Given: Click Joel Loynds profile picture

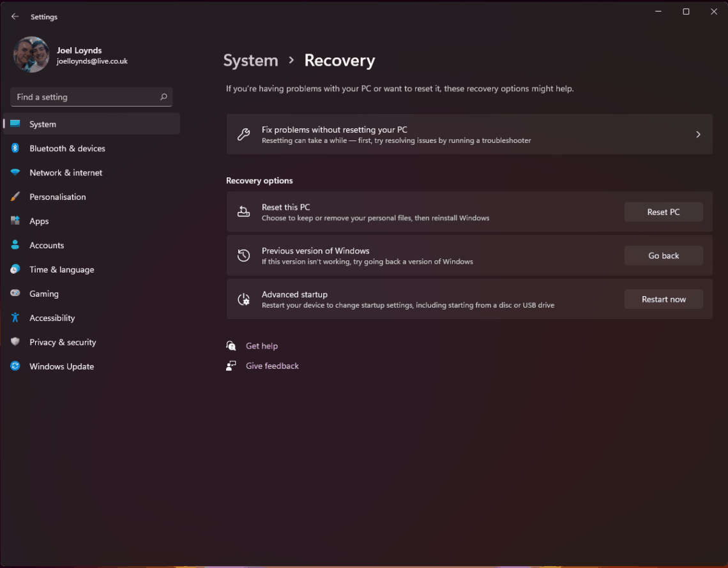Looking at the screenshot, I should [x=31, y=54].
